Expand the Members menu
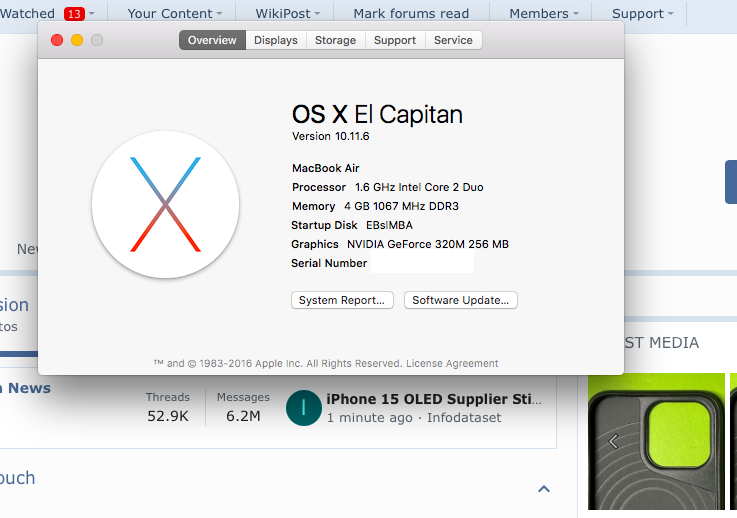The height and width of the screenshot is (518, 737). point(544,14)
